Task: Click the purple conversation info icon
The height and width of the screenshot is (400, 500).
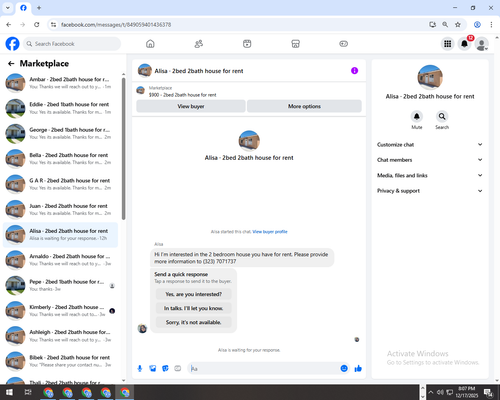Action: point(354,71)
